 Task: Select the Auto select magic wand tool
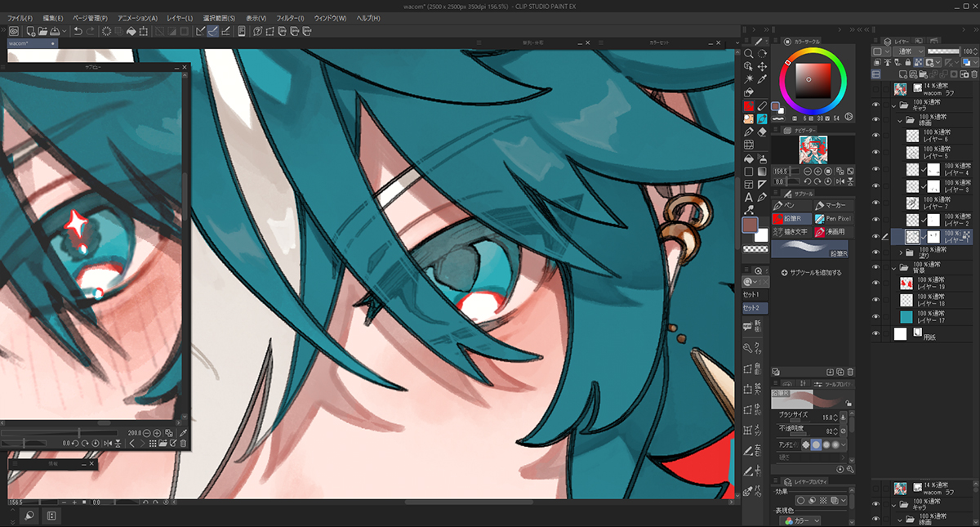749,79
